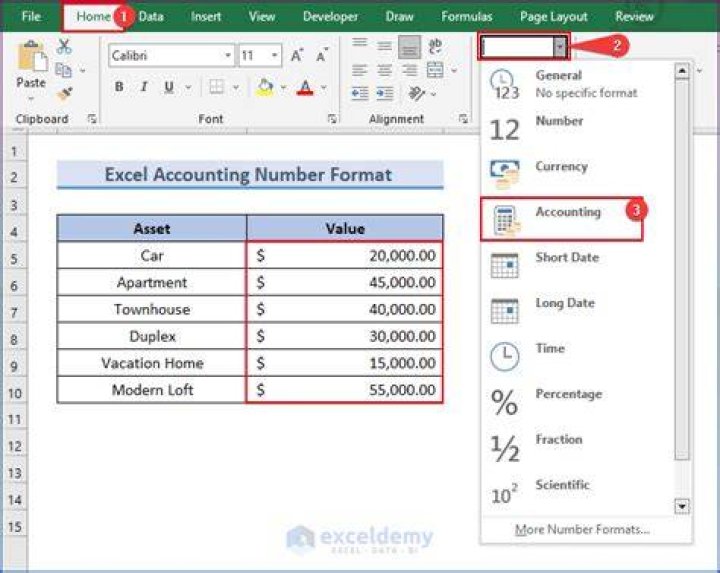The image size is (720, 573).
Task: Open the Clipboard dialog launcher
Action: coord(92,119)
